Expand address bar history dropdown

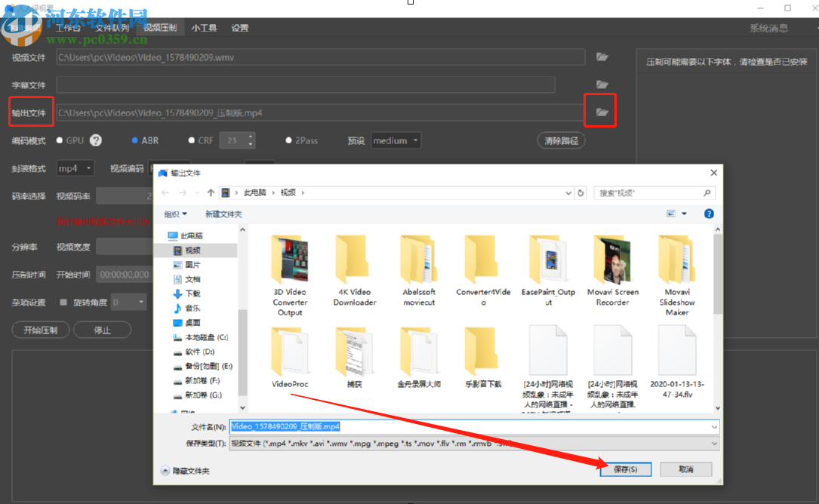568,192
